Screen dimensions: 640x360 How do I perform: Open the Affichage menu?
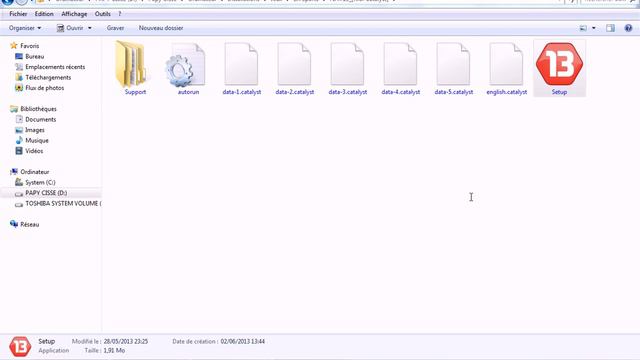(x=74, y=14)
